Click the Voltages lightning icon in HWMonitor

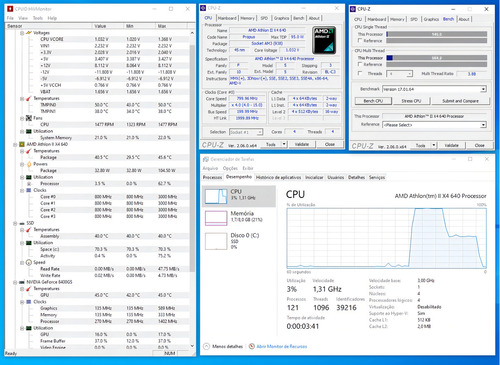pyautogui.click(x=29, y=33)
